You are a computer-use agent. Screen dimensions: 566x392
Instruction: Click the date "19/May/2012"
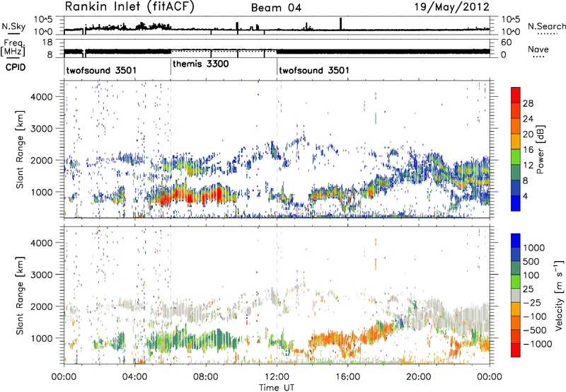click(x=451, y=7)
